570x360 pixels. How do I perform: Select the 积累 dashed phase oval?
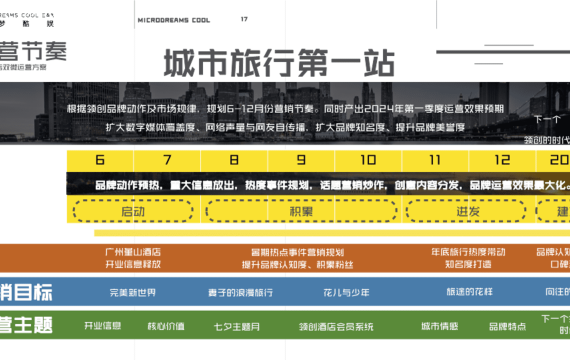click(301, 211)
